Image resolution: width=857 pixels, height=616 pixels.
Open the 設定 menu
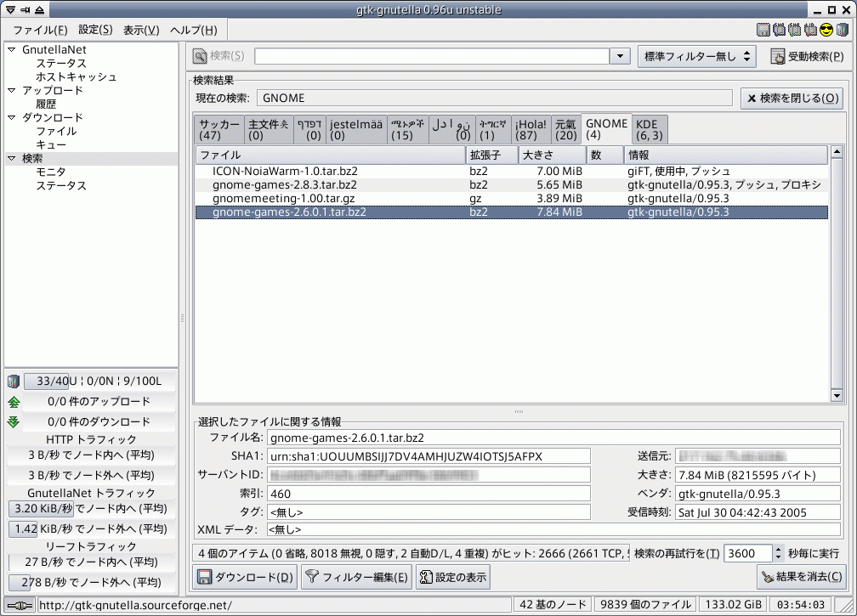pyautogui.click(x=94, y=30)
